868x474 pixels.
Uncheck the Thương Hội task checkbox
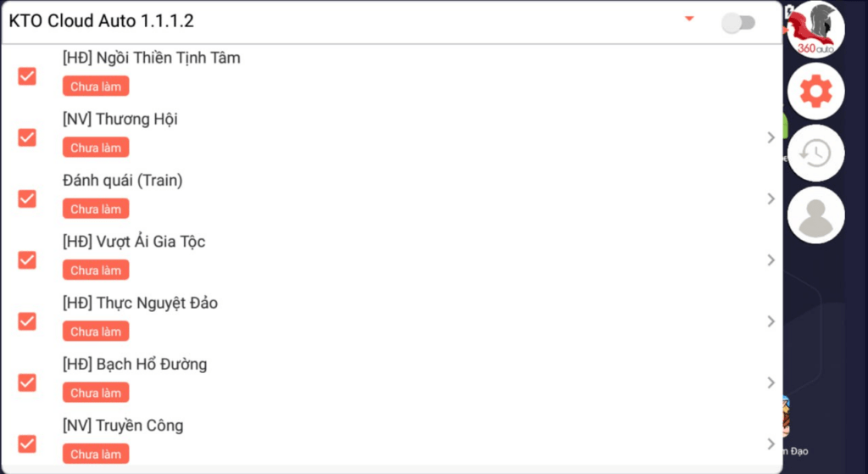point(27,137)
